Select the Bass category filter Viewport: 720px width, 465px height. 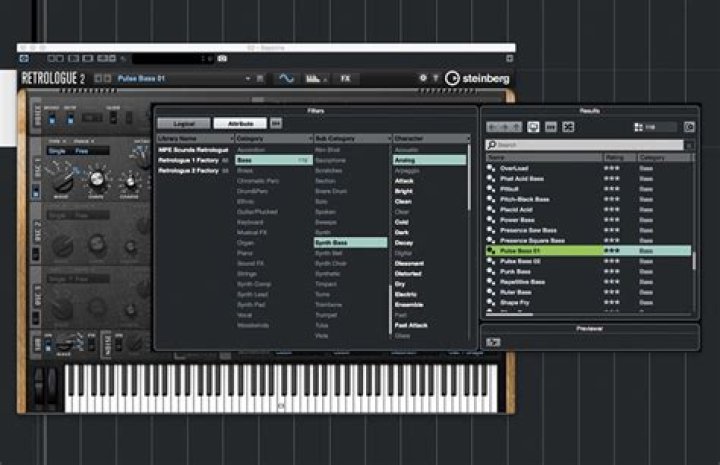point(274,160)
